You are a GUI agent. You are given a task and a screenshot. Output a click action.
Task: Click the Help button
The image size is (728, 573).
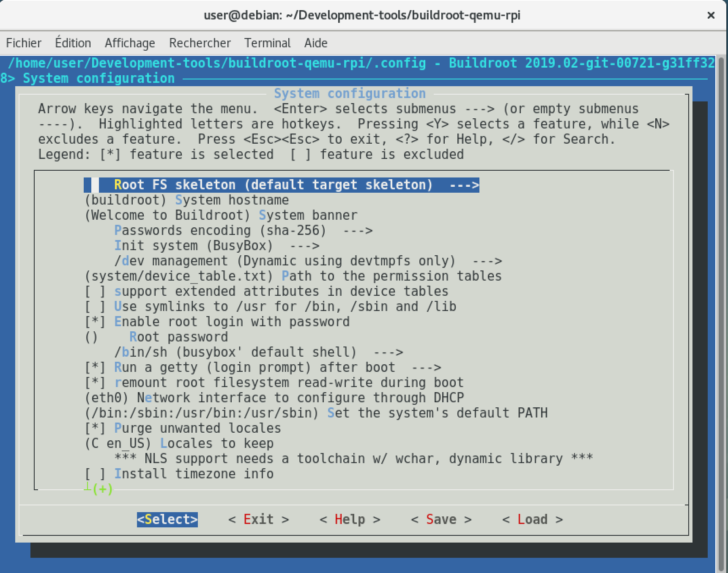point(350,519)
